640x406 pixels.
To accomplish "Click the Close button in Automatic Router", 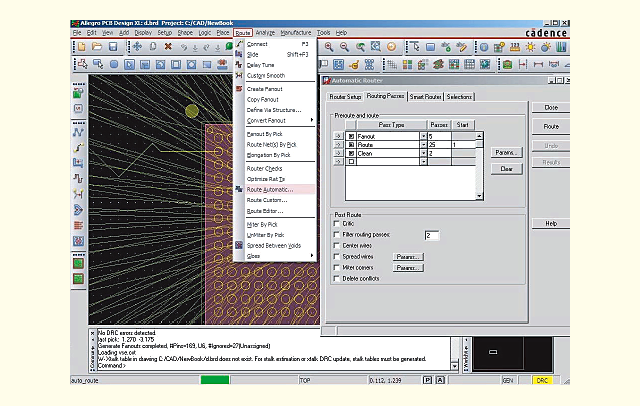I will [x=551, y=108].
